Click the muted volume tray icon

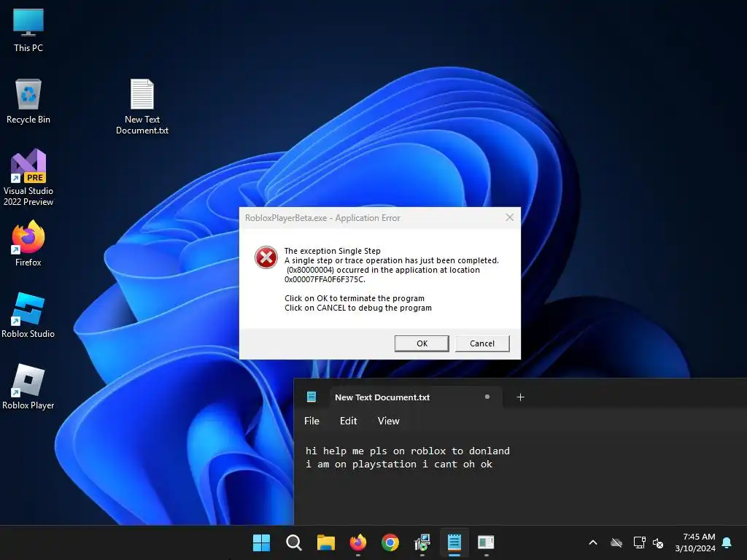tap(659, 542)
